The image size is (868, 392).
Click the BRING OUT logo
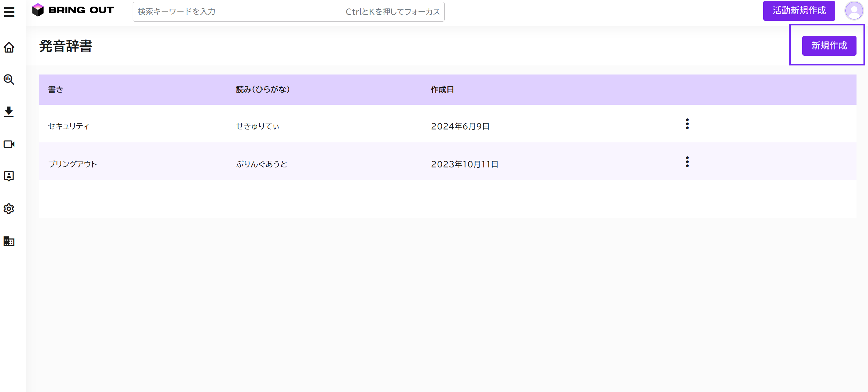click(73, 10)
